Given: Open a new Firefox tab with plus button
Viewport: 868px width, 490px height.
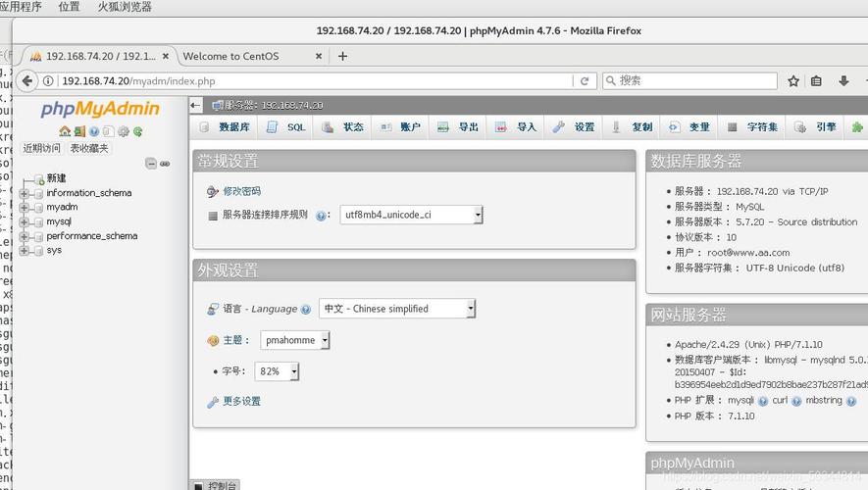Looking at the screenshot, I should tap(342, 56).
